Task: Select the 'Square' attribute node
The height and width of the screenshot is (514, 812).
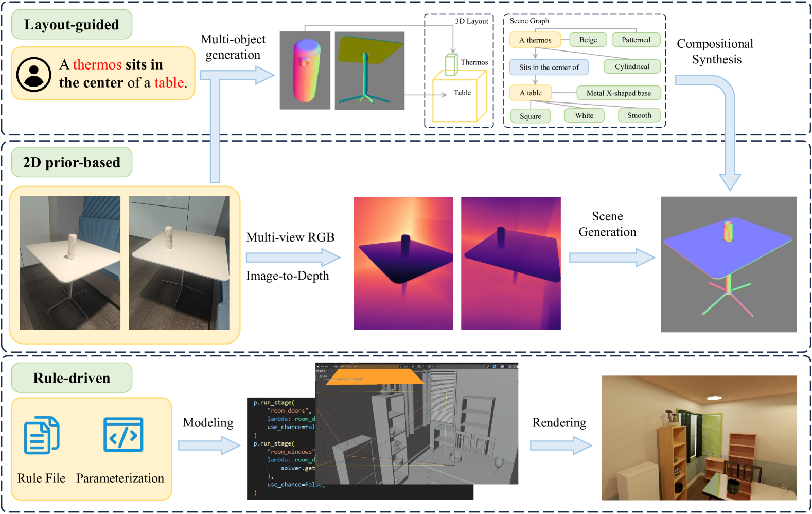Action: (531, 116)
